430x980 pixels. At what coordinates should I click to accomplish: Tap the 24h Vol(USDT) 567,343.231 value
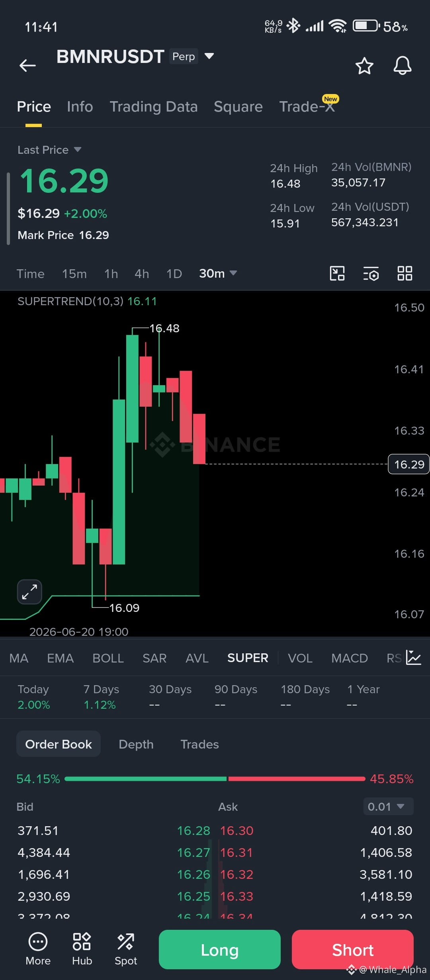click(365, 222)
